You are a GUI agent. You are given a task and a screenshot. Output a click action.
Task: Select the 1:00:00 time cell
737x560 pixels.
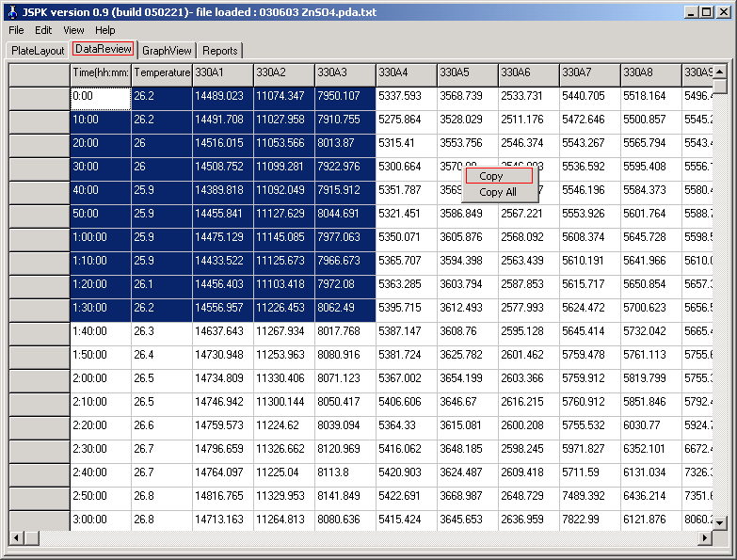click(x=101, y=240)
